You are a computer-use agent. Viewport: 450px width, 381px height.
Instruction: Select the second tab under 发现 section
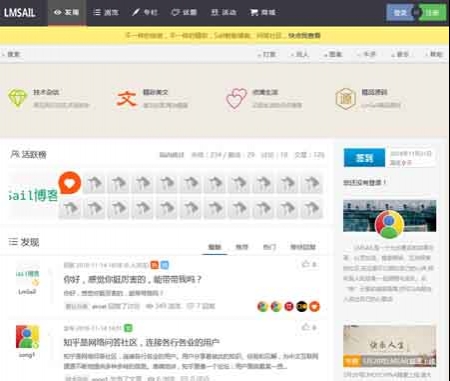[242, 247]
